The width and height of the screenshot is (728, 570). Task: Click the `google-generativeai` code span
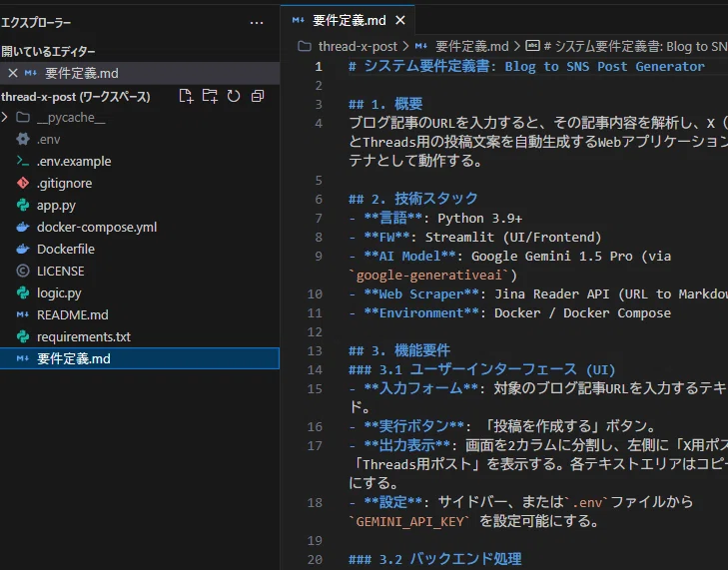429,276
